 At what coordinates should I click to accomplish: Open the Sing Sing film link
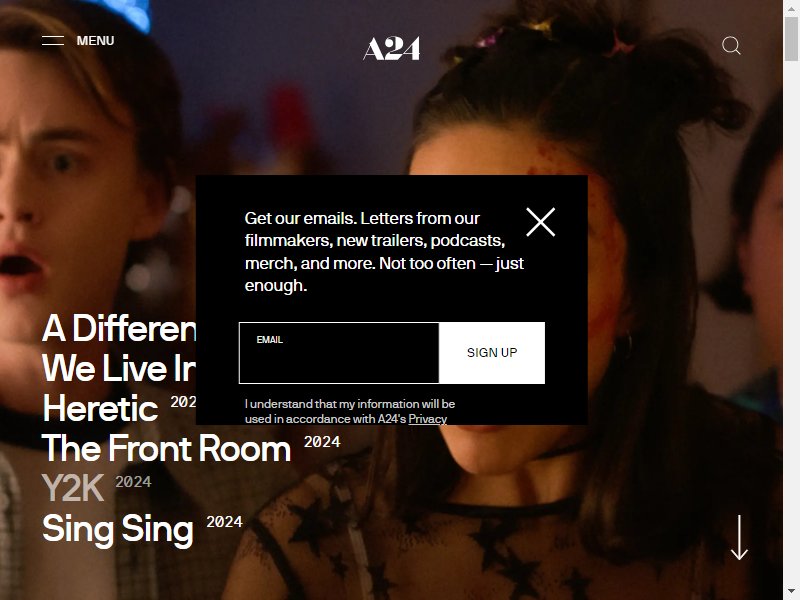118,530
